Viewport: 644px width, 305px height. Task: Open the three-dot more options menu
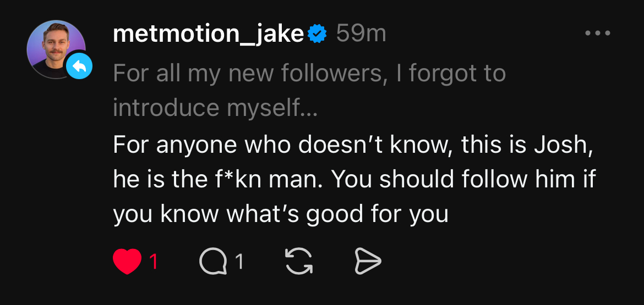pos(598,34)
